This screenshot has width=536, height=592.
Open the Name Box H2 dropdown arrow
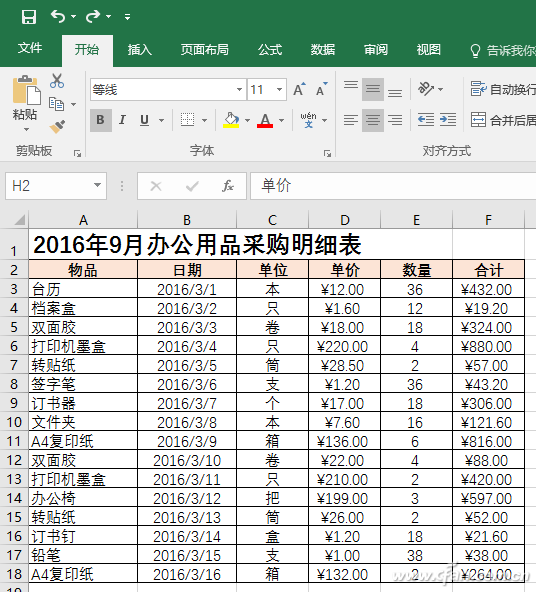[x=97, y=185]
